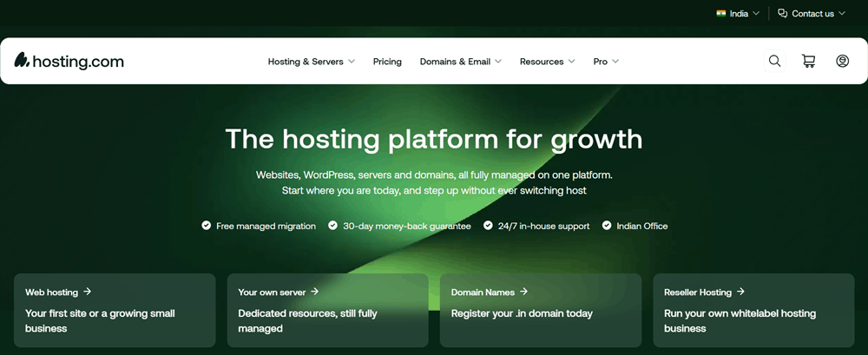Go to the Pricing page
The width and height of the screenshot is (868, 355).
pyautogui.click(x=387, y=62)
